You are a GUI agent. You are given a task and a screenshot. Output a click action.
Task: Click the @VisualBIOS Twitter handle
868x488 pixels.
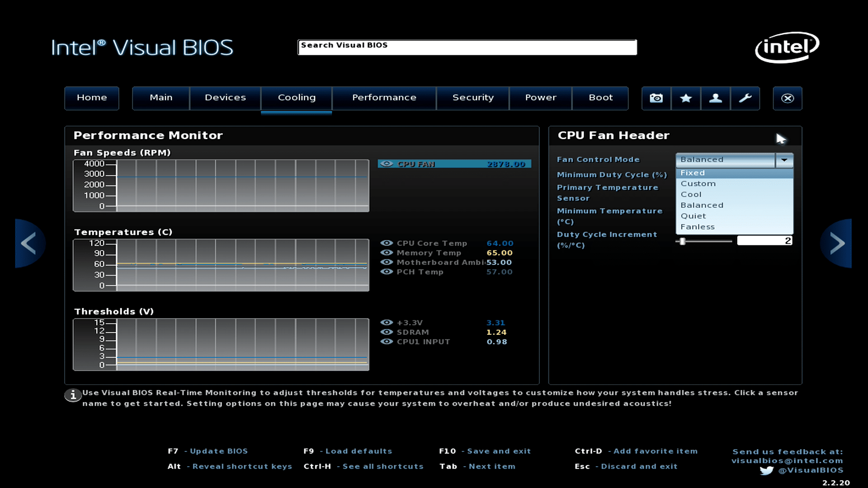(811, 470)
